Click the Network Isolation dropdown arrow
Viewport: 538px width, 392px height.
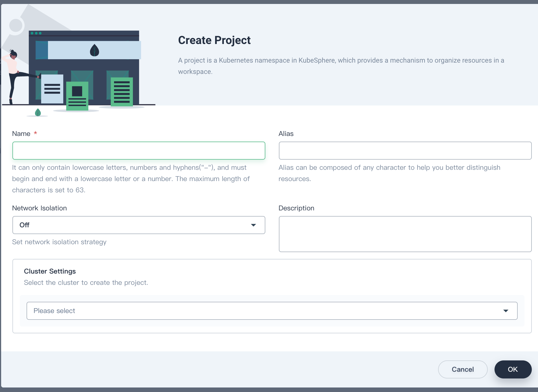(253, 225)
